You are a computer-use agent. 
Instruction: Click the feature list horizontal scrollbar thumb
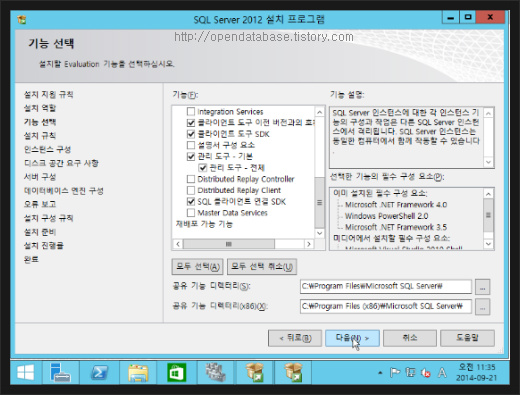[229, 244]
